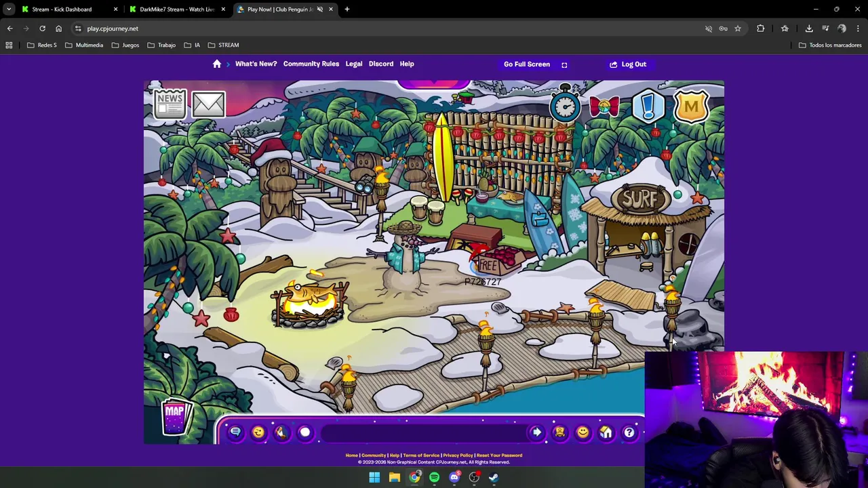Open the penguin actions menu
This screenshot has height=488, width=868.
[x=281, y=432]
